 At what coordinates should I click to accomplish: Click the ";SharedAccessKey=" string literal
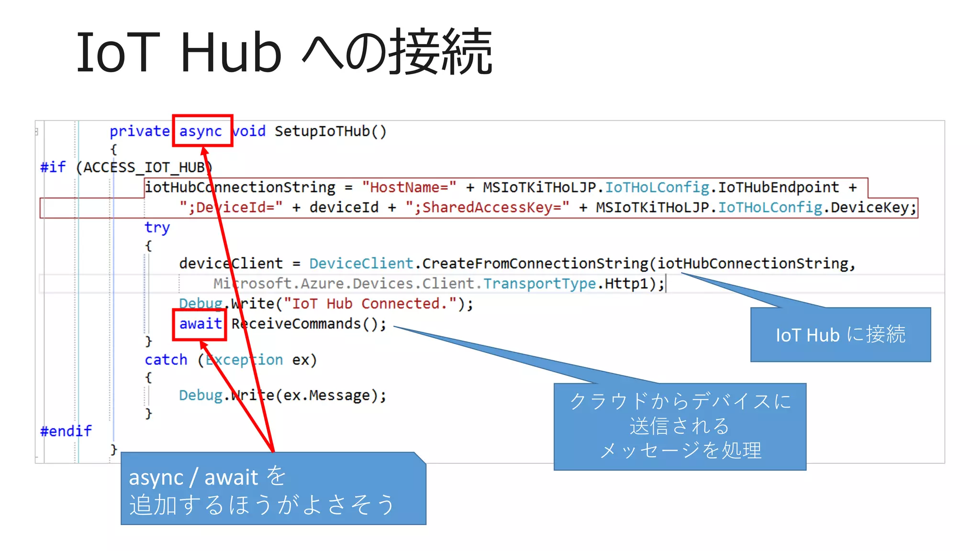coord(488,207)
